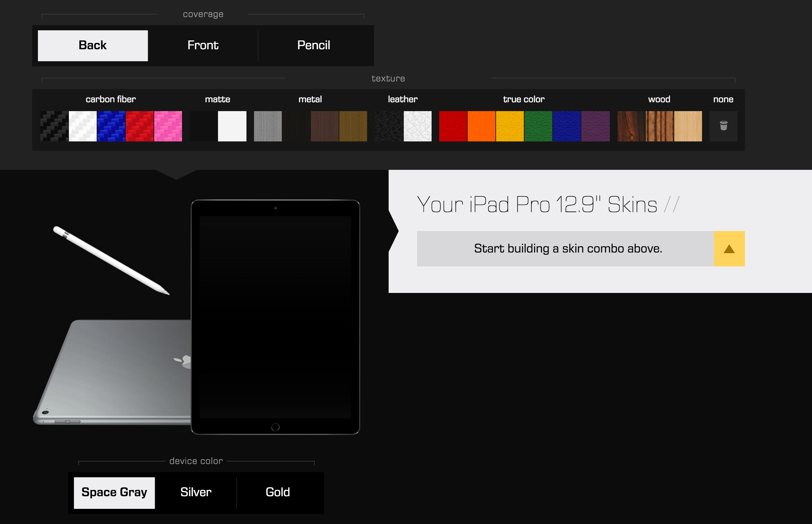Apply the black leather texture
The width and height of the screenshot is (812, 524).
(x=389, y=126)
